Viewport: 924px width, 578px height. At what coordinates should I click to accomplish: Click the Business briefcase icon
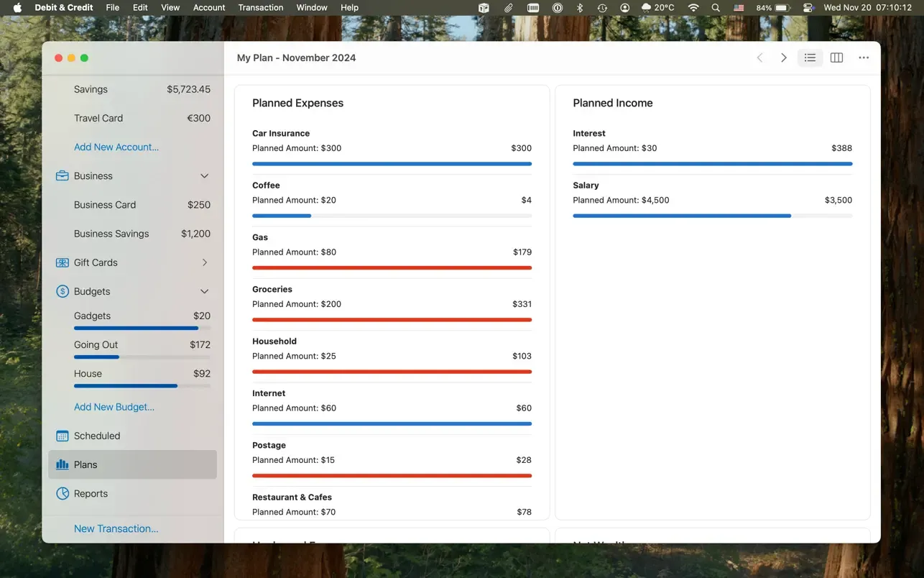coord(63,176)
